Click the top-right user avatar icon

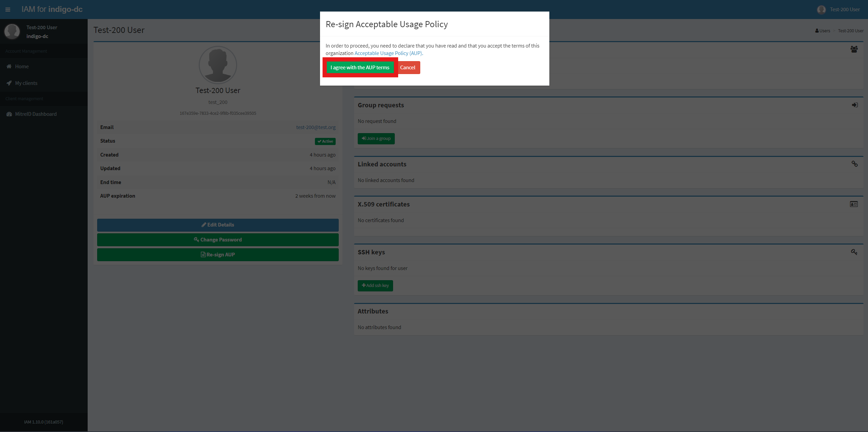[821, 10]
